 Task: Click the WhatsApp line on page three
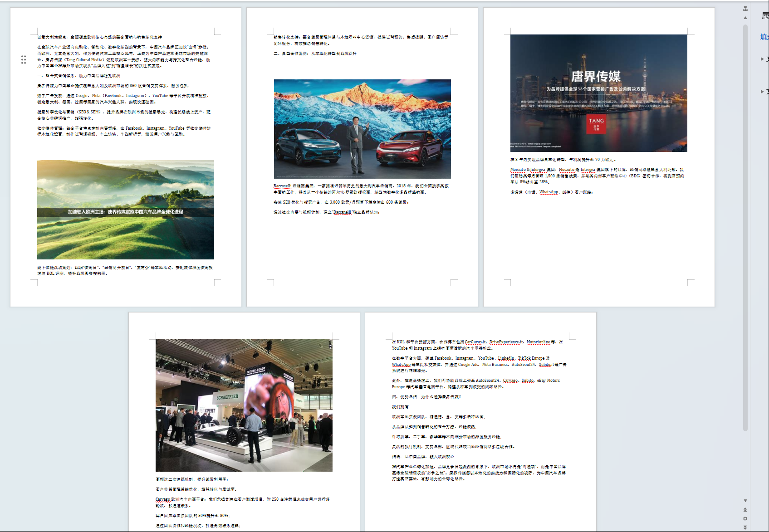click(552, 192)
